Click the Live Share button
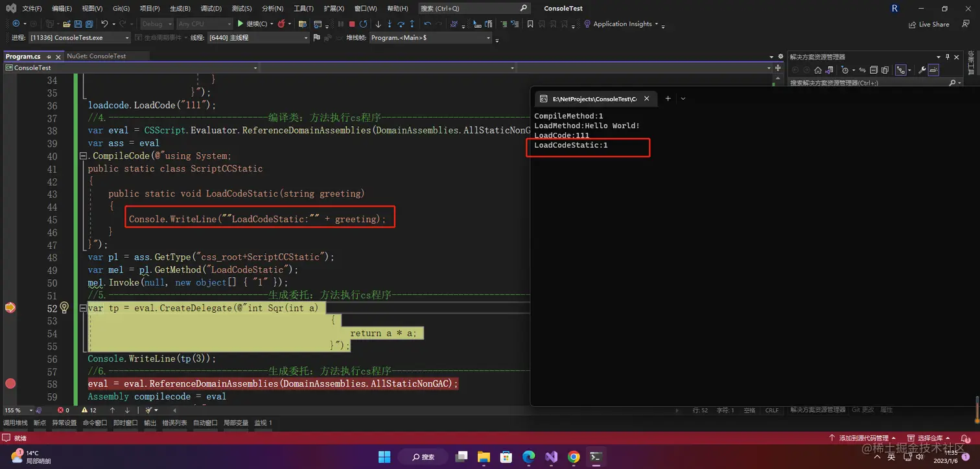This screenshot has width=980, height=469. [x=929, y=25]
